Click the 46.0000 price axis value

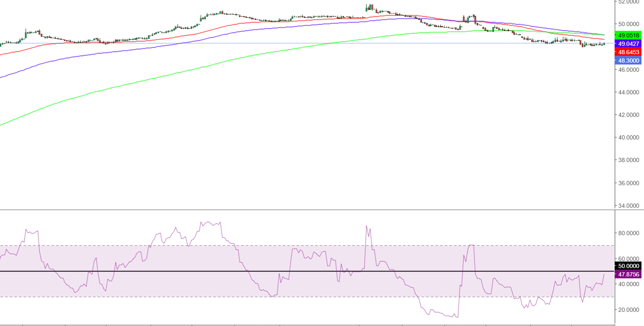tap(628, 70)
